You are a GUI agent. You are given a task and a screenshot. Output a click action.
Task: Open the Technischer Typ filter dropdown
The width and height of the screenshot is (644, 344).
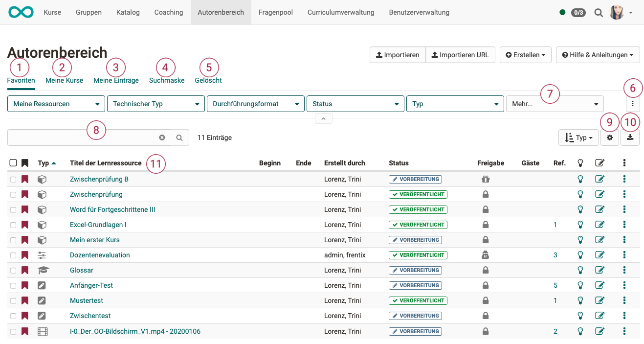tap(155, 104)
